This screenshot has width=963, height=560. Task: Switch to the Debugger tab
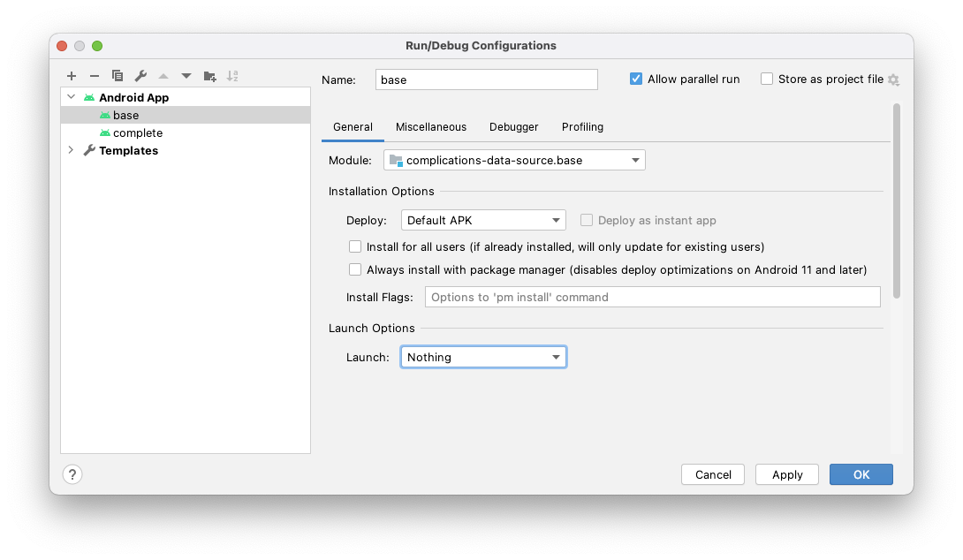513,127
